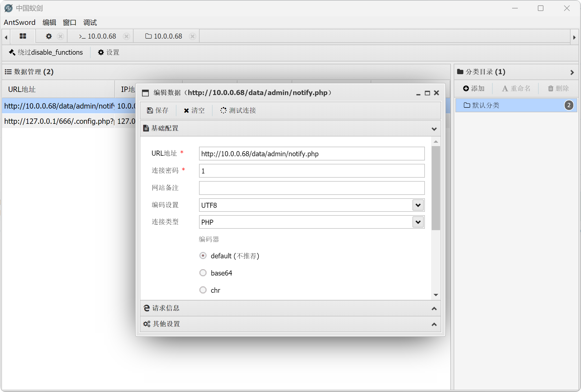Image resolution: width=581 pixels, height=392 pixels.
Task: Open the 编辑 menu
Action: click(x=49, y=23)
